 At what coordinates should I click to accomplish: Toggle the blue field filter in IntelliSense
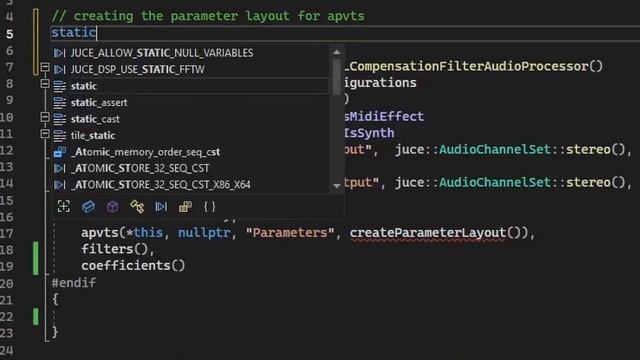pos(88,207)
